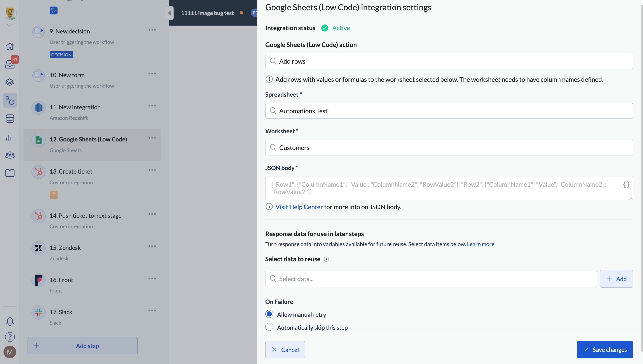This screenshot has width=643, height=364.
Task: Open the analytics bar chart icon
Action: pyautogui.click(x=10, y=137)
